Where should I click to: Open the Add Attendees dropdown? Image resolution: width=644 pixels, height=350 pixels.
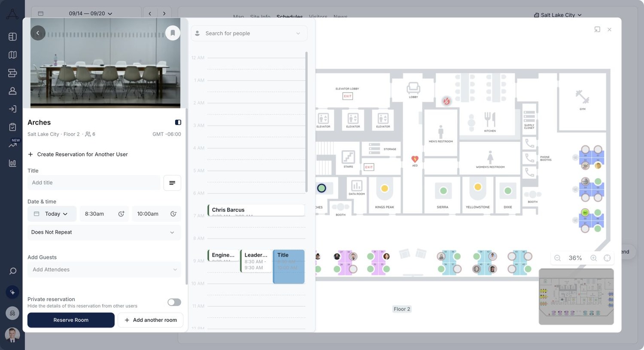[104, 269]
